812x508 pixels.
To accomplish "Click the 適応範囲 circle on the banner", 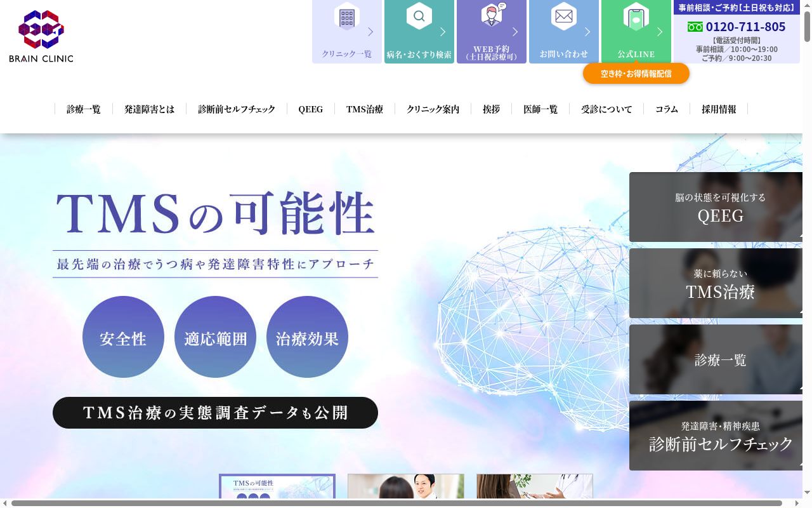I will [215, 337].
